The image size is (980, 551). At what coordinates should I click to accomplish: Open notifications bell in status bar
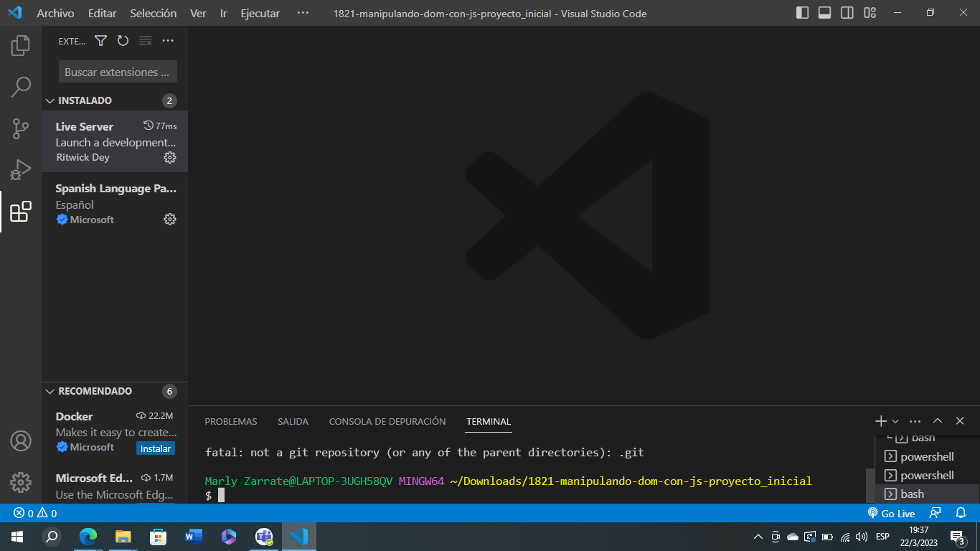pos(961,513)
